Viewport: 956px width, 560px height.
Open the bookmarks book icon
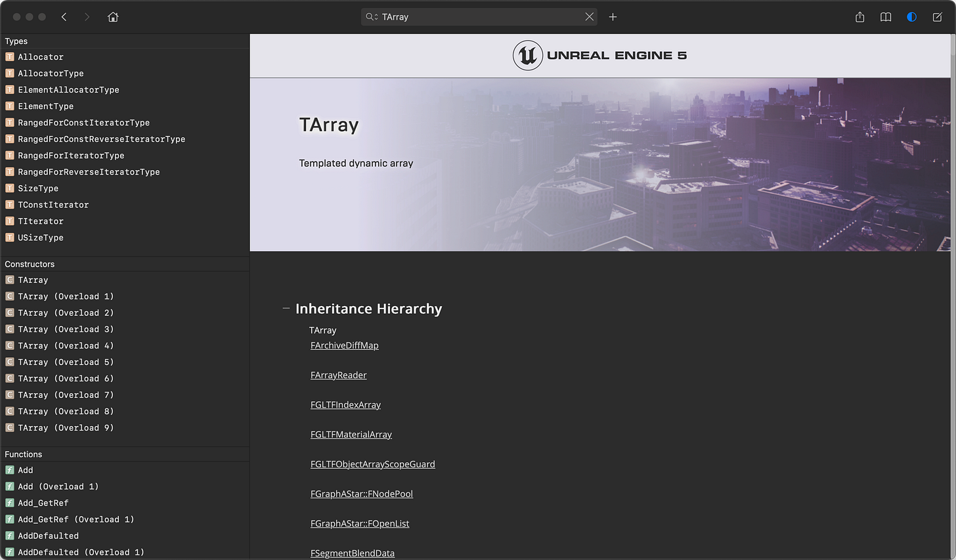tap(886, 17)
